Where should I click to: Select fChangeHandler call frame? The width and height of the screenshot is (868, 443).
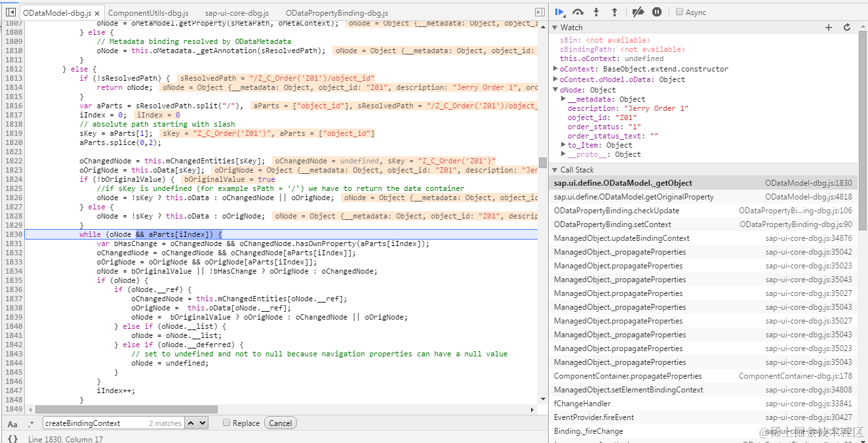tap(703, 404)
